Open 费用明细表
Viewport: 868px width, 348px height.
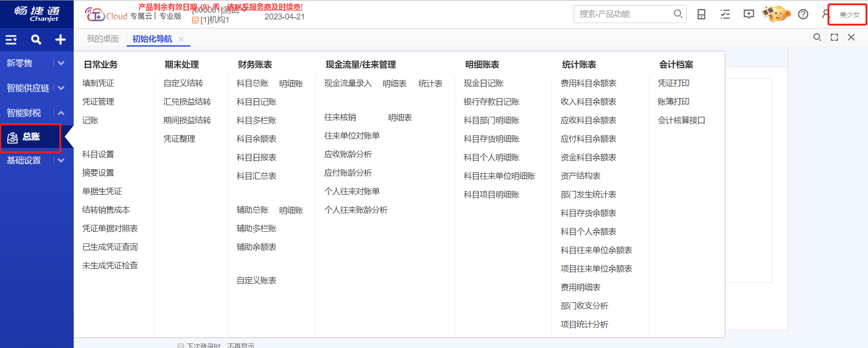click(x=580, y=287)
